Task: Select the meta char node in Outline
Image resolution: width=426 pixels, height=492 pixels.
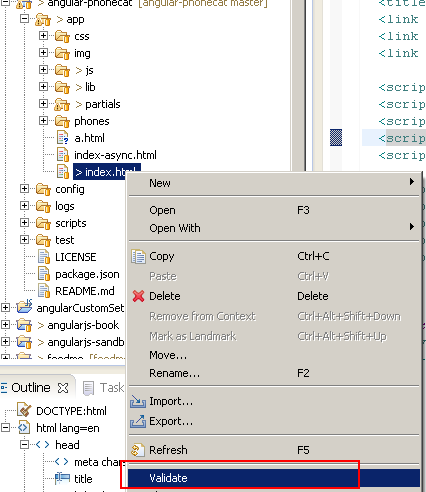Action: coord(99,462)
